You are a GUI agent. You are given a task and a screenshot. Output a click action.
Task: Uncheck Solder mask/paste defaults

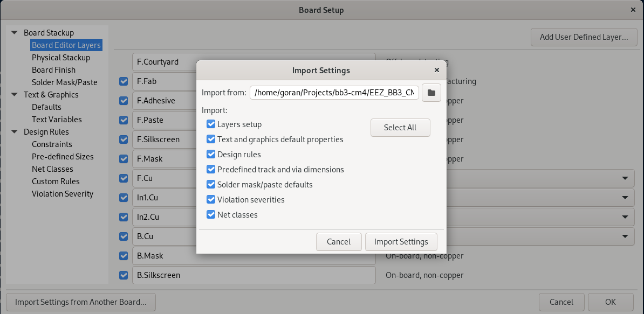point(211,185)
